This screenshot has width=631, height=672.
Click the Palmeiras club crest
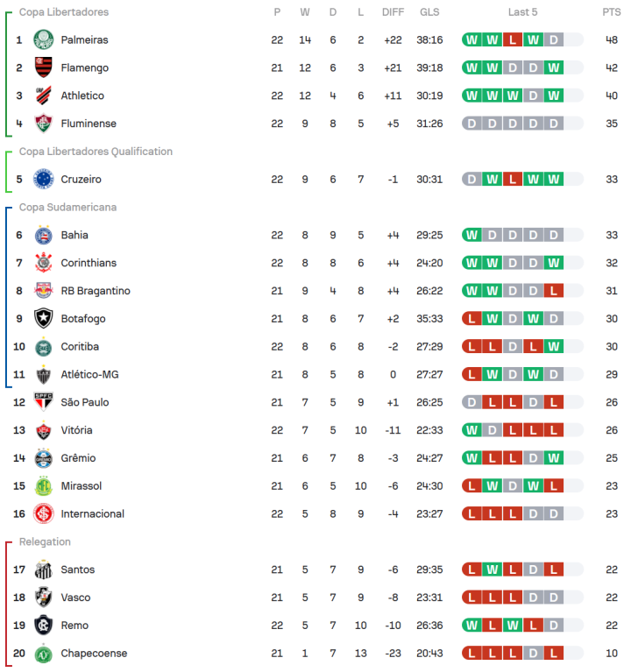coord(43,39)
